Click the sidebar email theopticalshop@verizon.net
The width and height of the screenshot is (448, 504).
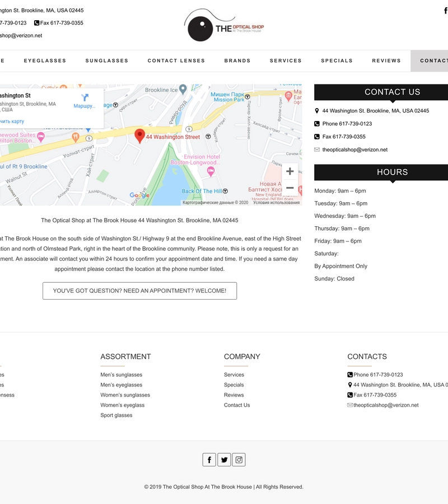tap(354, 150)
